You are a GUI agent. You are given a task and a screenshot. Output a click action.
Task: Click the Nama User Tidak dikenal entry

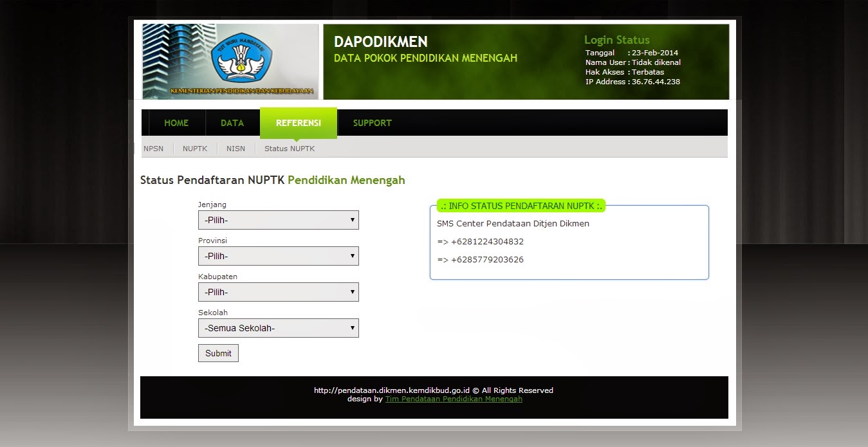[633, 62]
